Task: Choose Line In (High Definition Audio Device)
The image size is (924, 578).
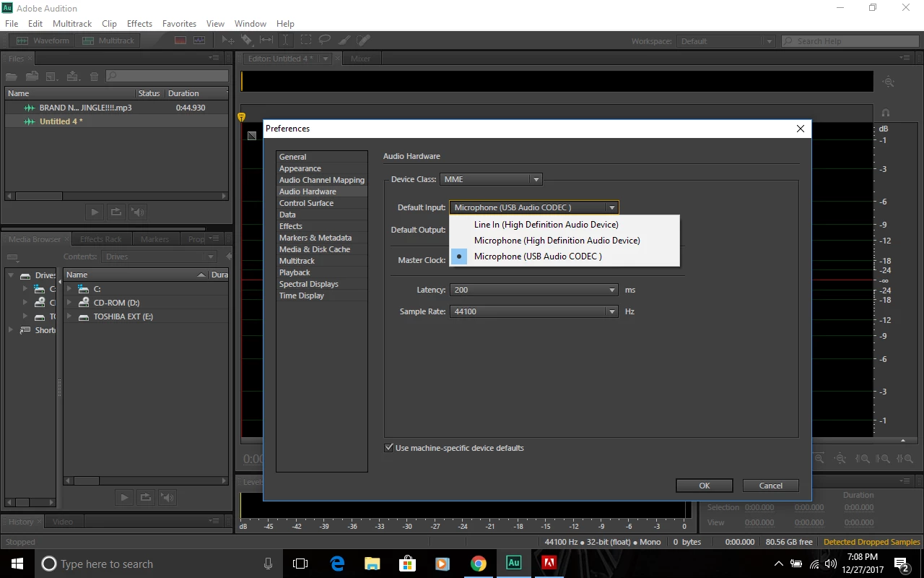Action: 565,225
